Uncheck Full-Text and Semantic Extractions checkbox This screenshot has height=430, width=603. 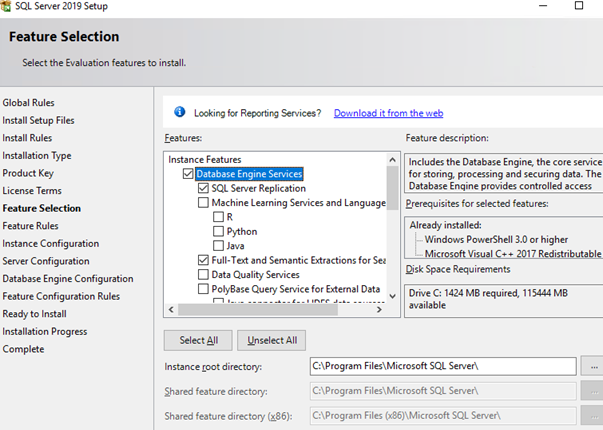point(203,260)
